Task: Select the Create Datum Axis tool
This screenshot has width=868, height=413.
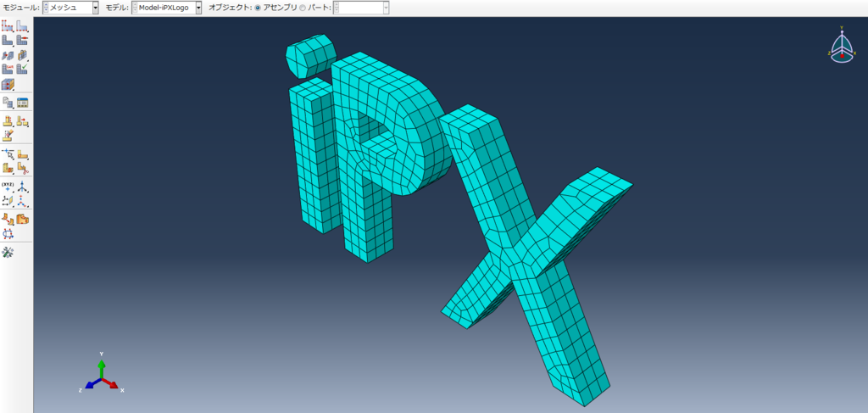Action: pos(22,187)
